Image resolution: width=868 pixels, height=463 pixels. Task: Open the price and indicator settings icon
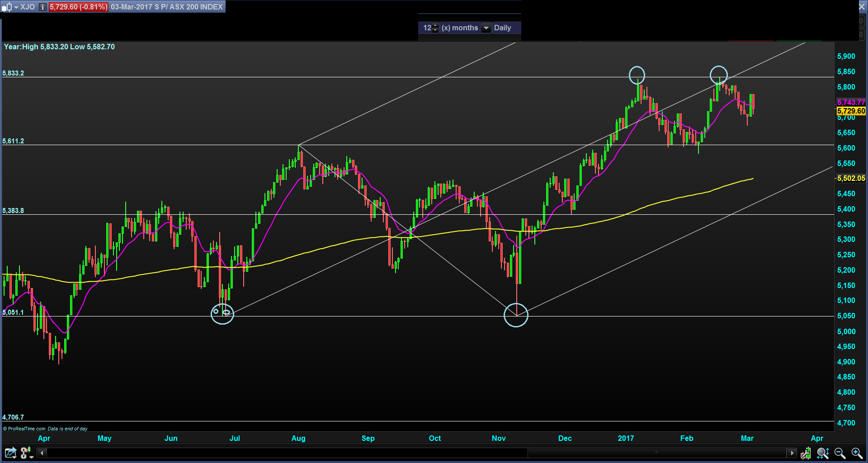tap(806, 453)
